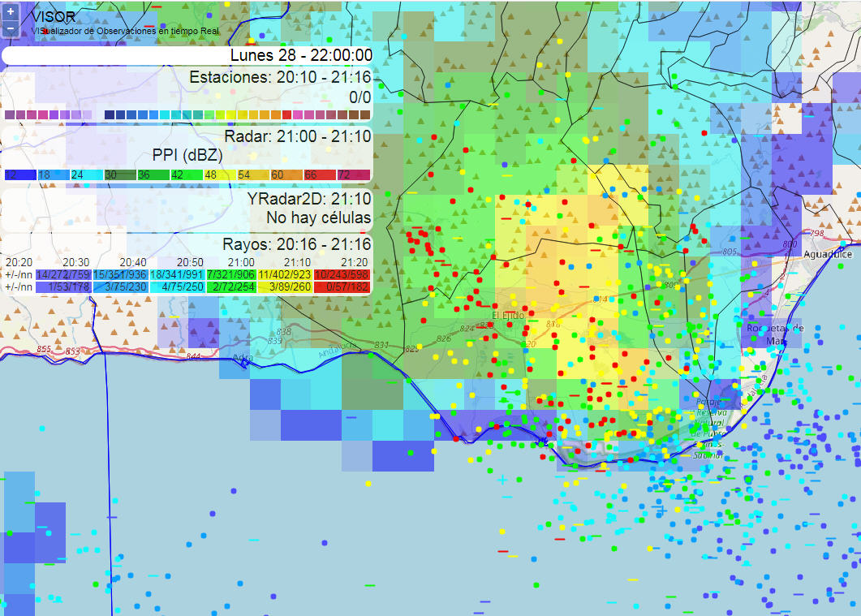
Task: Zoom in with the plus button
Action: point(10,13)
